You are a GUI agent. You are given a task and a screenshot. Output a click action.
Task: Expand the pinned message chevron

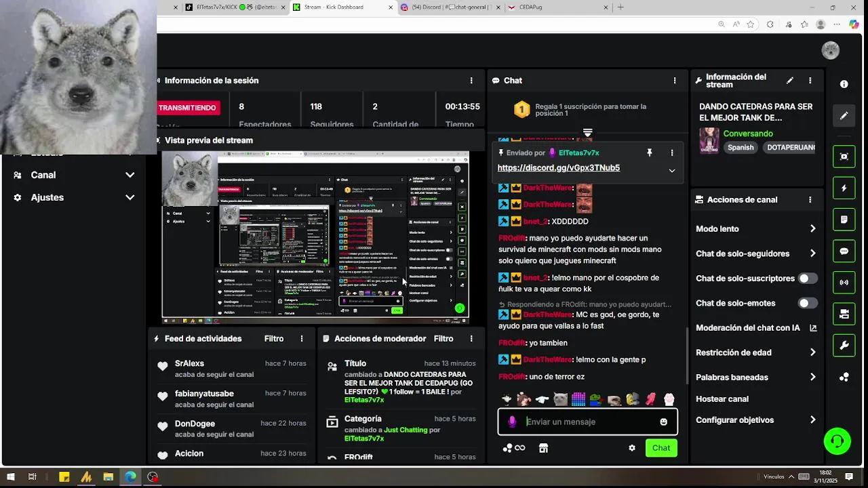pyautogui.click(x=672, y=171)
